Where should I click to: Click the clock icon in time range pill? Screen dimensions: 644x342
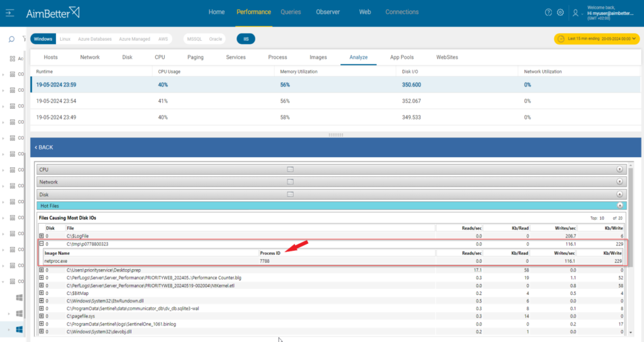(561, 38)
